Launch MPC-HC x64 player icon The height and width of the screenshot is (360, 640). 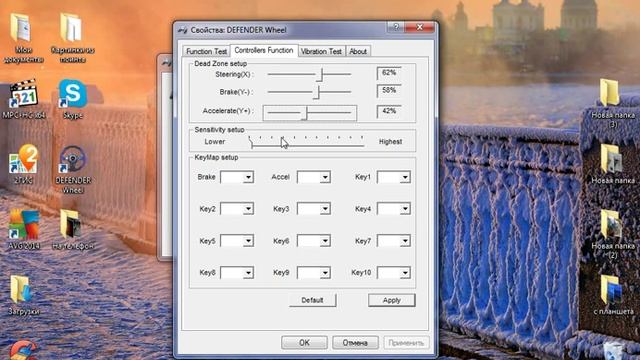coord(23,99)
